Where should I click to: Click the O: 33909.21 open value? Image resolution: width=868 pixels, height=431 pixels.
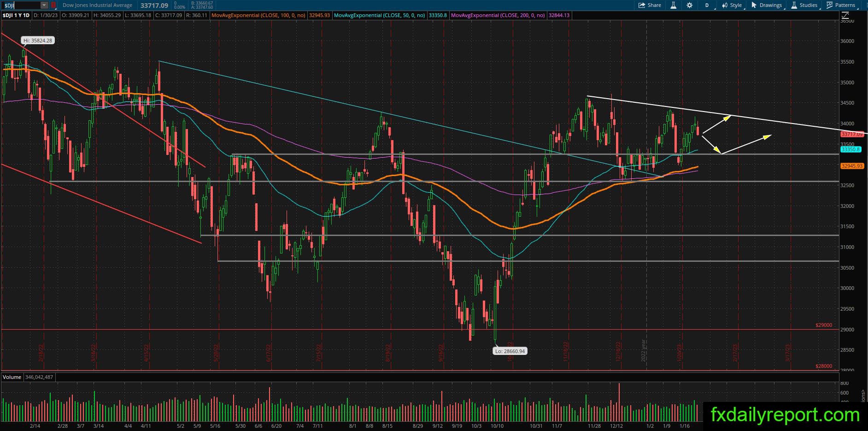[x=76, y=15]
